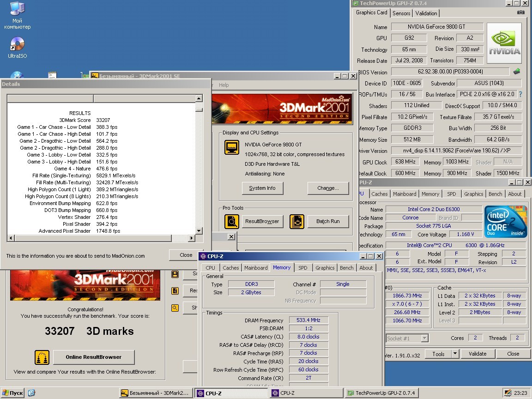Click the yellow magnifier search icon
The height and width of the screenshot is (399, 532).
(x=175, y=308)
